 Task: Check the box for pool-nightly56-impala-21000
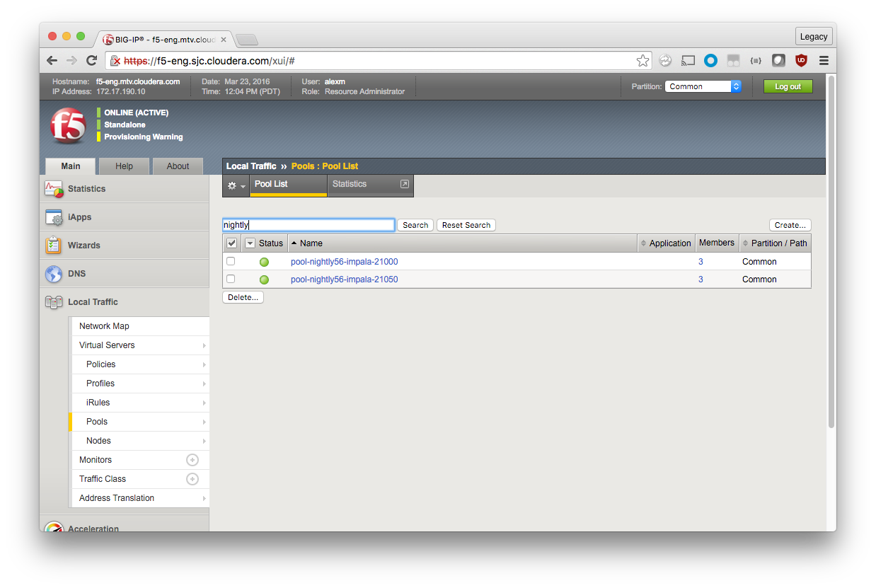click(x=231, y=262)
